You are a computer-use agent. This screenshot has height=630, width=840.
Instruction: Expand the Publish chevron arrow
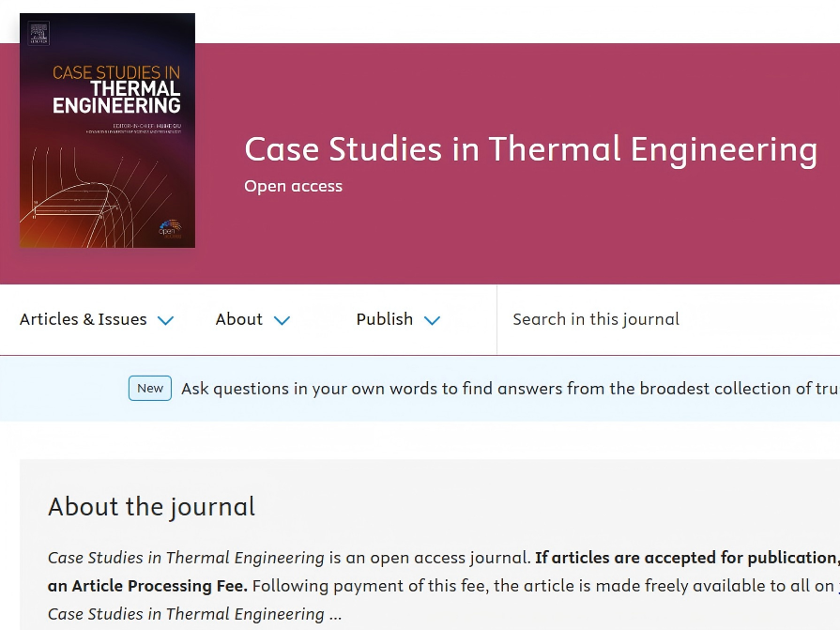(432, 320)
